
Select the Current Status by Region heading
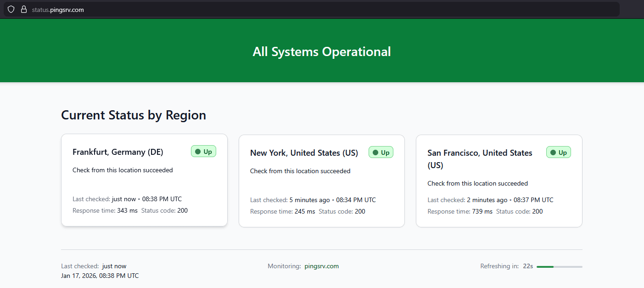coord(133,115)
